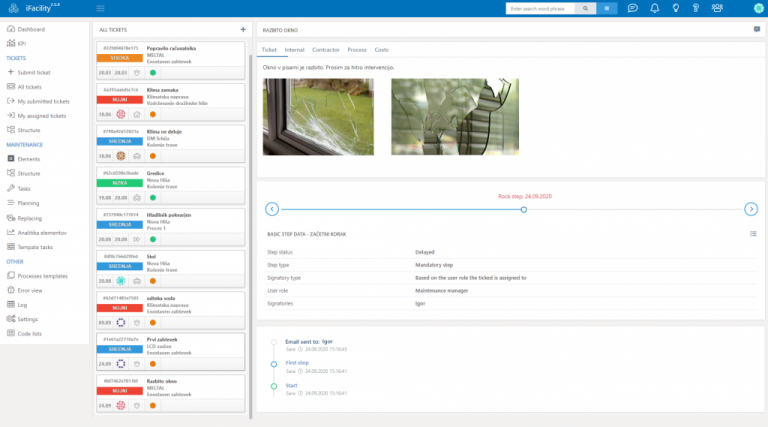The image size is (768, 427).
Task: Open the help question mark icon
Action: point(697,8)
